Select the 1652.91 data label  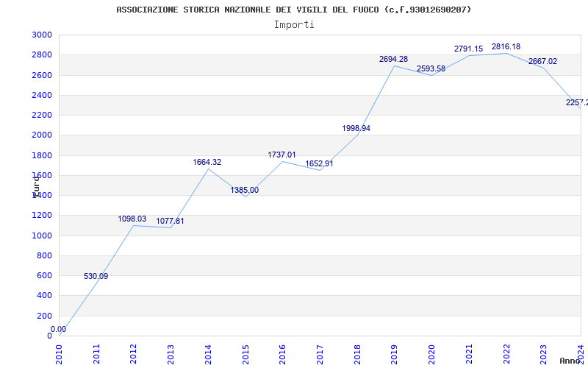[x=319, y=163]
